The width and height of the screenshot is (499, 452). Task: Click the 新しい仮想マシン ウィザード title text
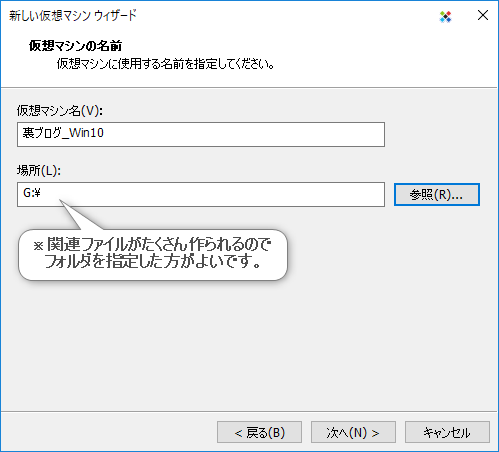[x=73, y=16]
